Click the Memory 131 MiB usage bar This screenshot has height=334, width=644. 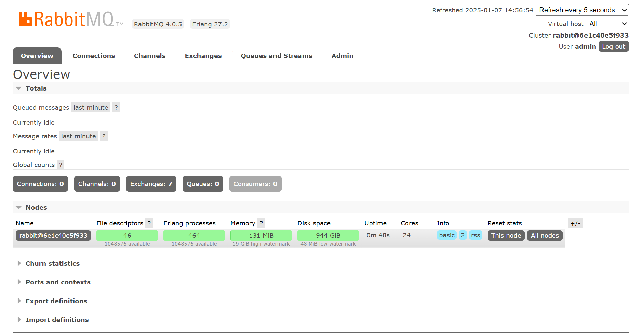261,235
